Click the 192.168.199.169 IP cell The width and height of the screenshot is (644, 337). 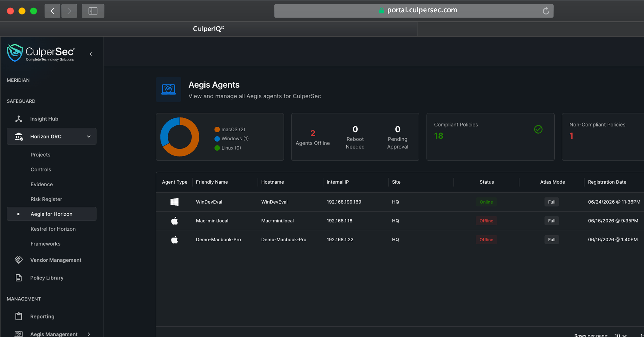344,202
